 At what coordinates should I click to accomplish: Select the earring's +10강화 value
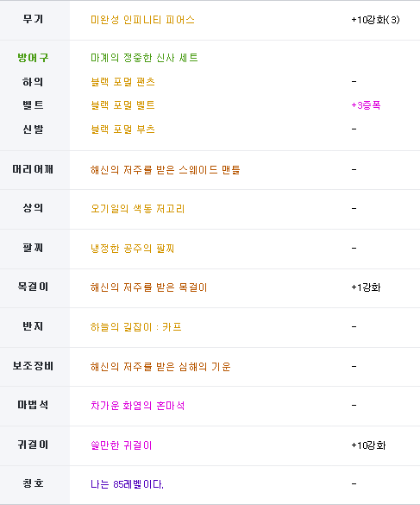point(368,445)
